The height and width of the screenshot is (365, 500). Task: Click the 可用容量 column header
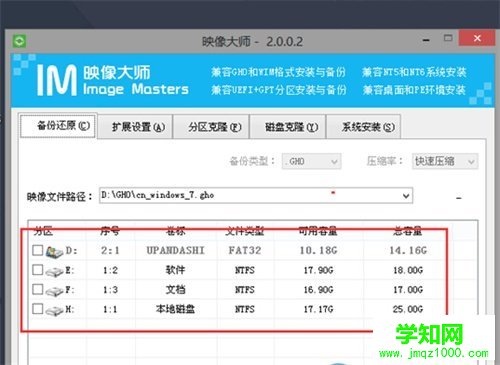click(x=318, y=231)
